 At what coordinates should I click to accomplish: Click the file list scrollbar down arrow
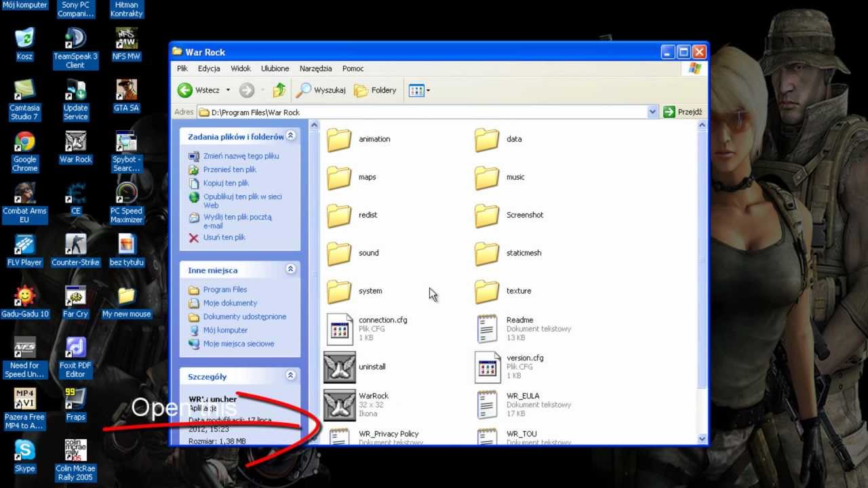tap(702, 439)
